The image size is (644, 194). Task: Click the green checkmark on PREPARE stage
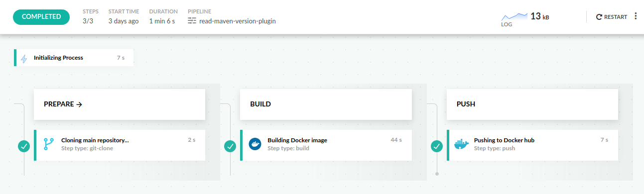[23, 146]
